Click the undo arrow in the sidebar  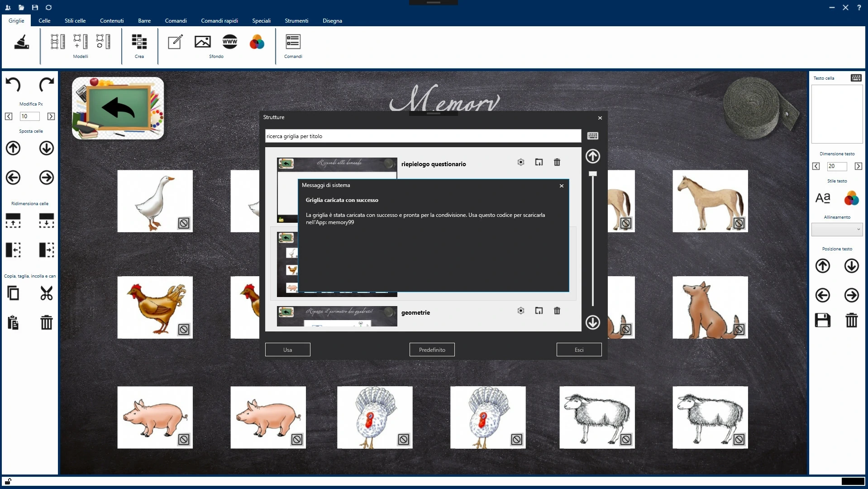(x=13, y=85)
